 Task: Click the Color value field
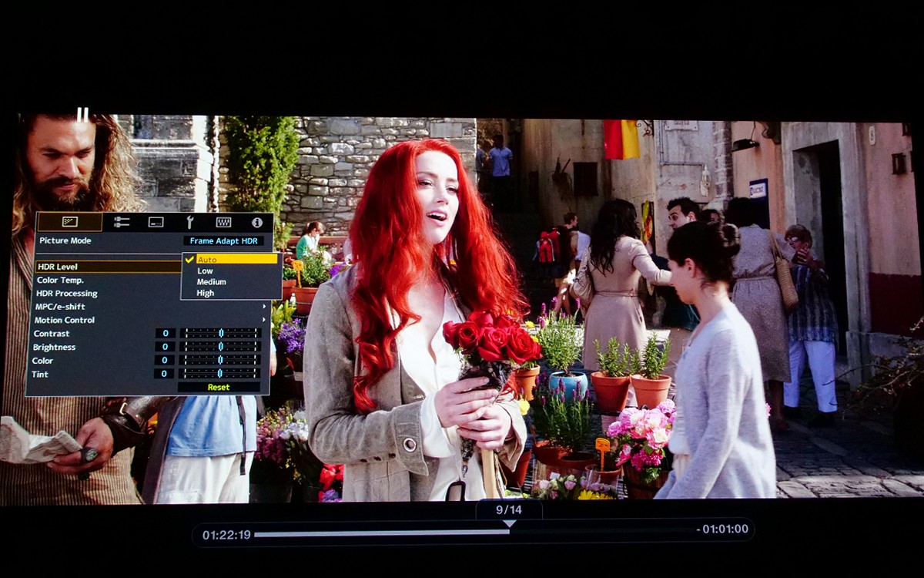[164, 360]
